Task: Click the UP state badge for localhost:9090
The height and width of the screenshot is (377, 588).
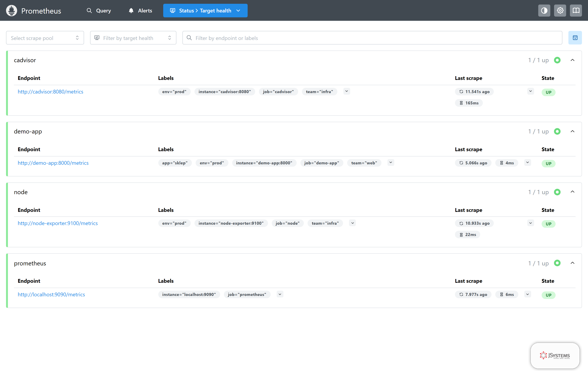Action: pos(548,295)
